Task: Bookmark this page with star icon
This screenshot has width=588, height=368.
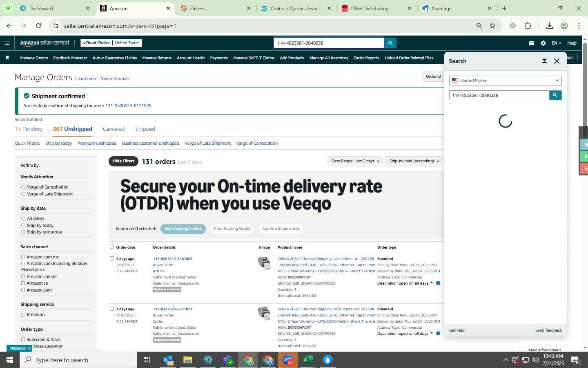Action: tap(492, 26)
